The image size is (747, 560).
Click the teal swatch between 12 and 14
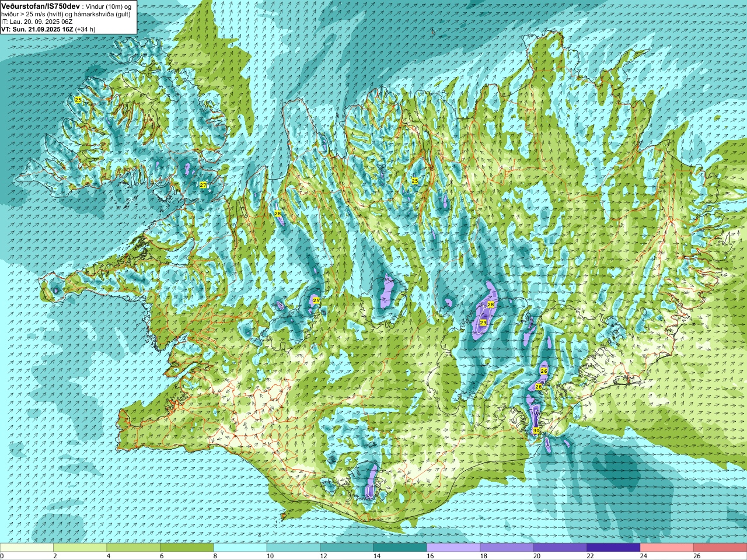(x=347, y=548)
